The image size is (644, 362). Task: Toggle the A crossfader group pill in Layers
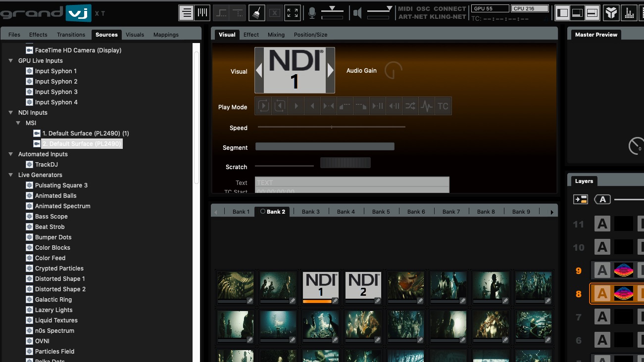pos(602,199)
